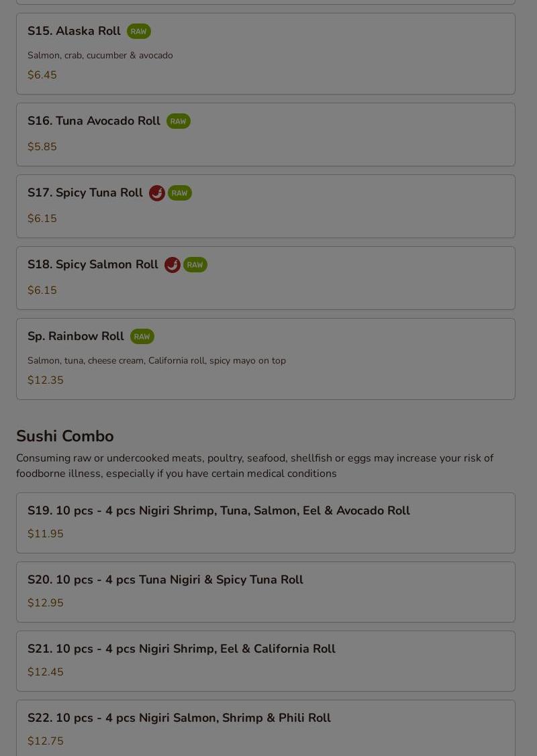Choose S20 Tuna Nigiri & Spicy Tuna Roll combo
The image size is (537, 756).
coord(266,592)
